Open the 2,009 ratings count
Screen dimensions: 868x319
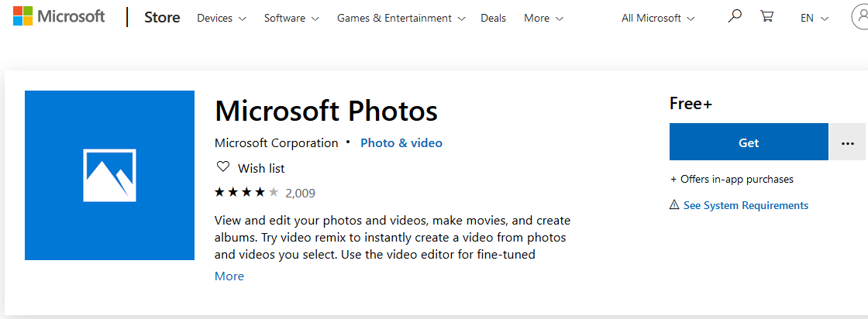[300, 194]
